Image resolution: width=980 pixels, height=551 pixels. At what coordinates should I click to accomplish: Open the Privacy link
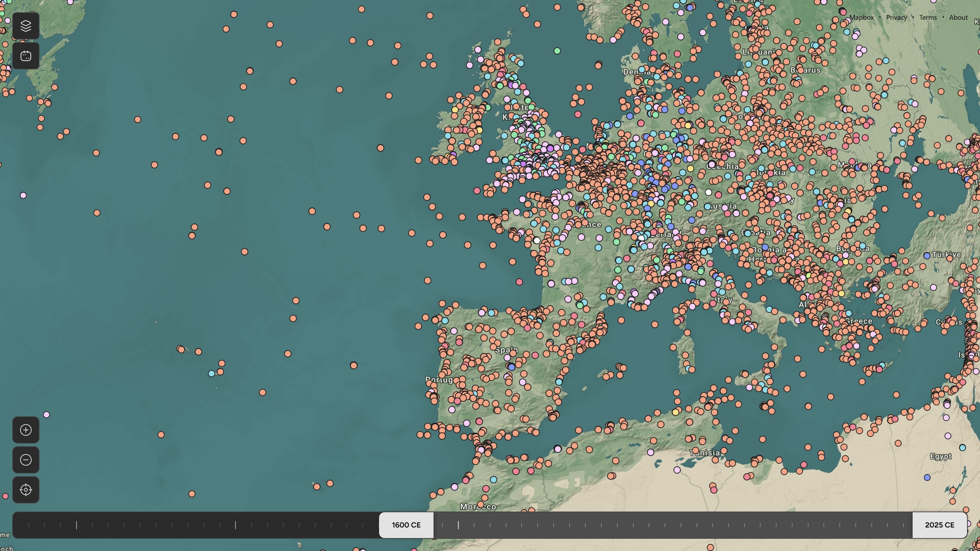[x=896, y=17]
